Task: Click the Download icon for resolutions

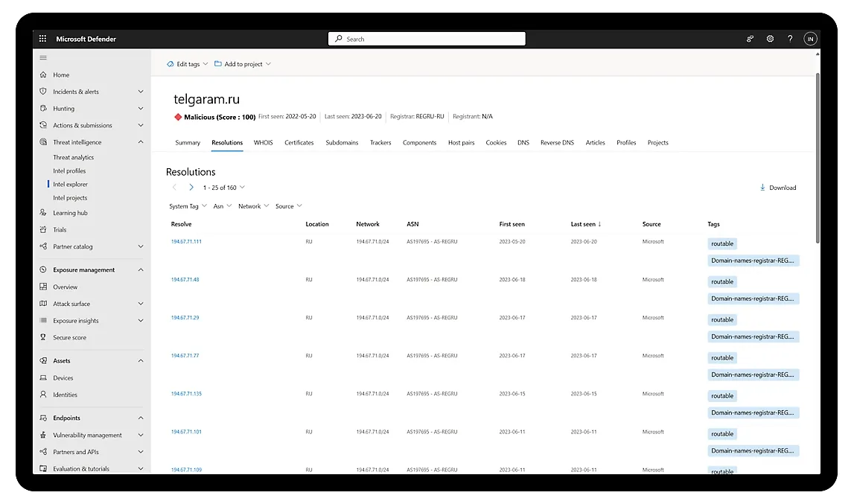Action: 762,188
